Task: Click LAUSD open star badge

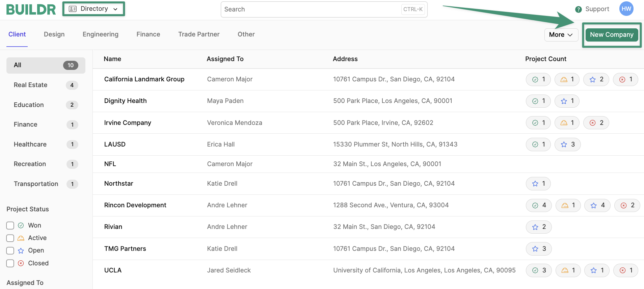Action: coord(568,144)
